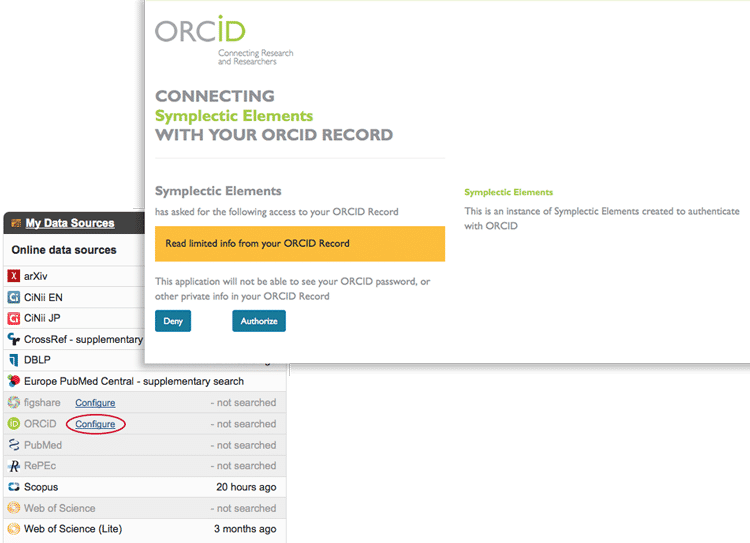Select the Scopus row label
This screenshot has height=543, width=750.
(41, 487)
